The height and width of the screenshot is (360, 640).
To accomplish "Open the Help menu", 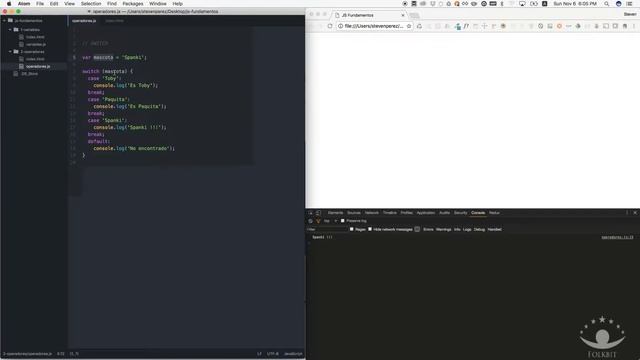I will [178, 4].
